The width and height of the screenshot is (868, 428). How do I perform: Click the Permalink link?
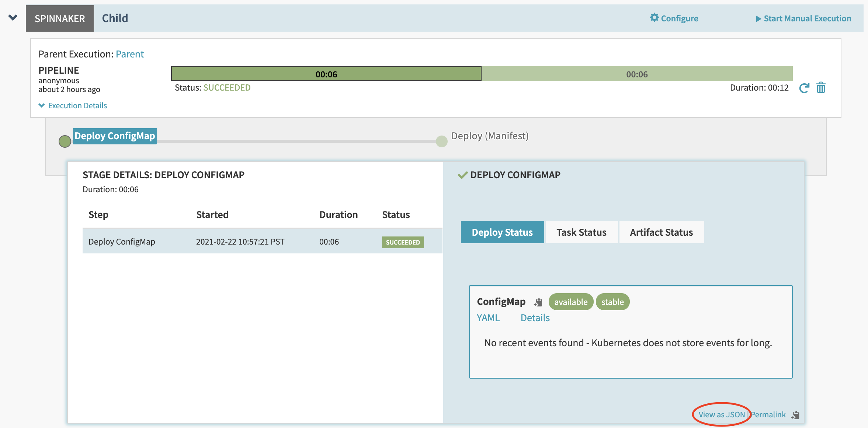click(x=768, y=414)
